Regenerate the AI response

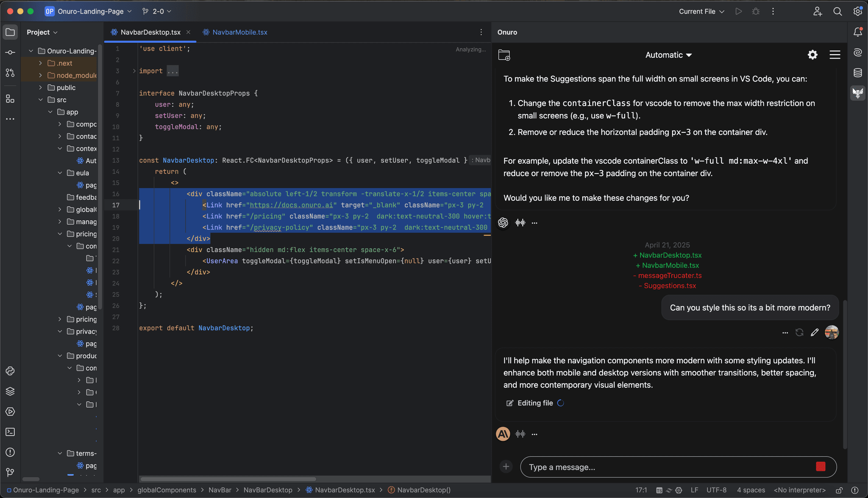pyautogui.click(x=800, y=333)
